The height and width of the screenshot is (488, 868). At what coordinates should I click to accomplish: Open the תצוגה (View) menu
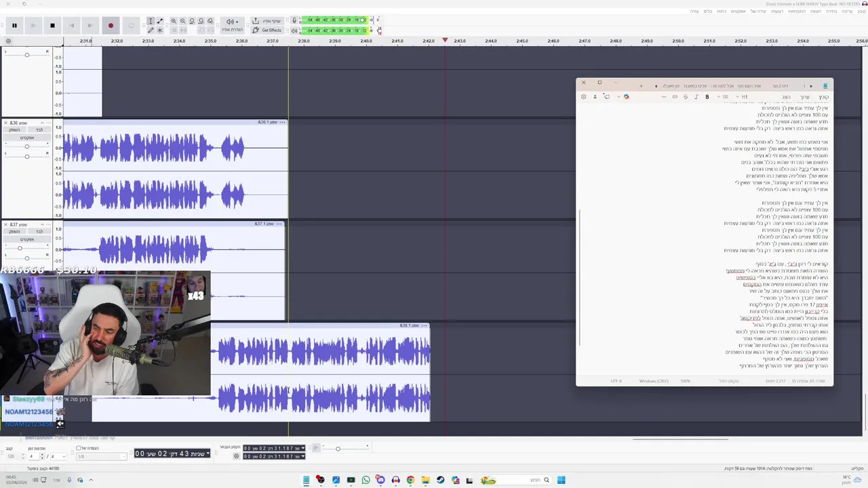(x=816, y=12)
